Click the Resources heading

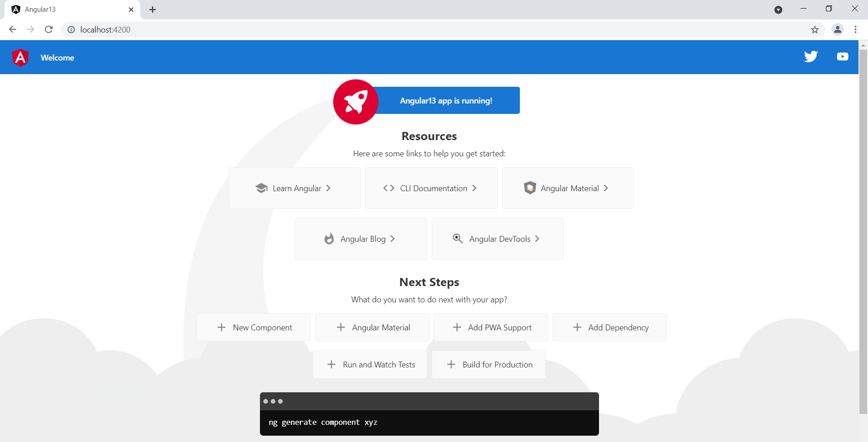tap(429, 136)
